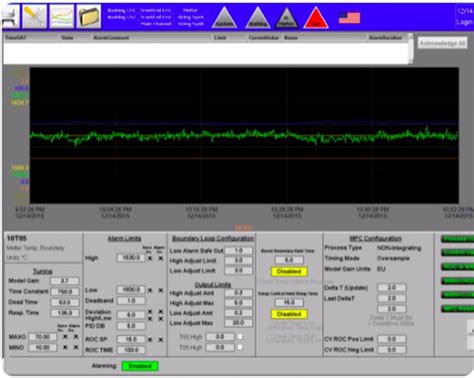This screenshot has height=378, width=474.
Task: Click the MINO value field
Action: 43,348
